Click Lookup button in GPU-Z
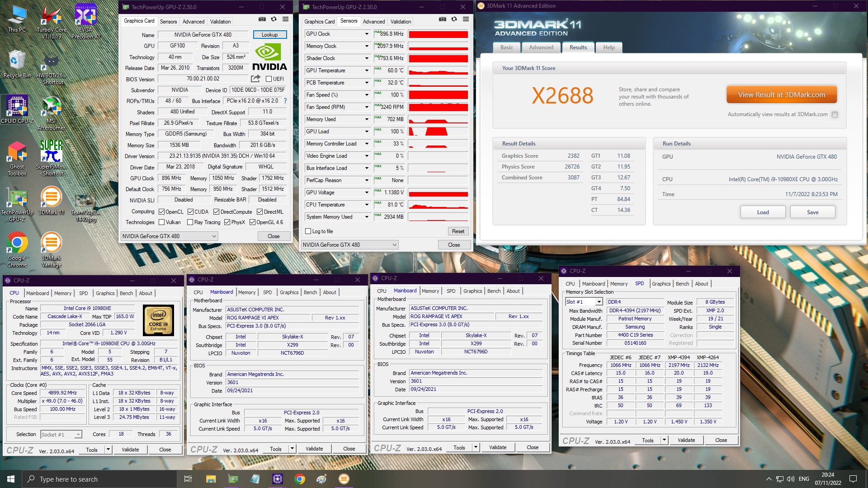 (269, 35)
